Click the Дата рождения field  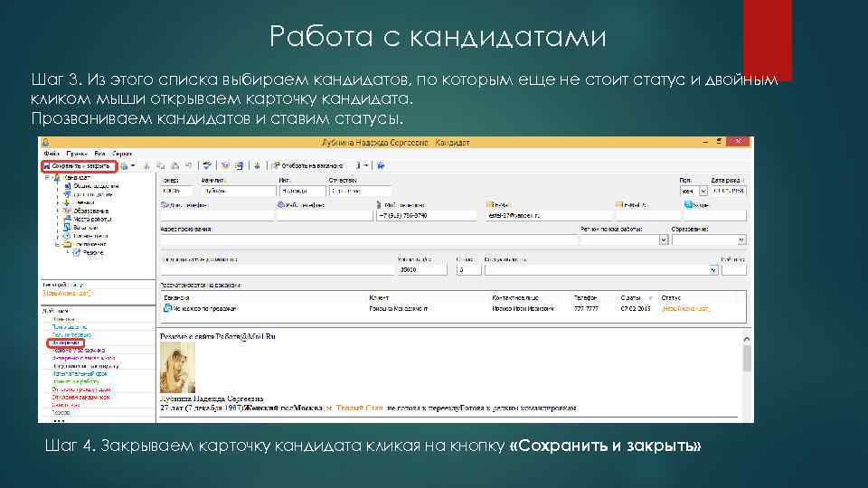(x=729, y=191)
